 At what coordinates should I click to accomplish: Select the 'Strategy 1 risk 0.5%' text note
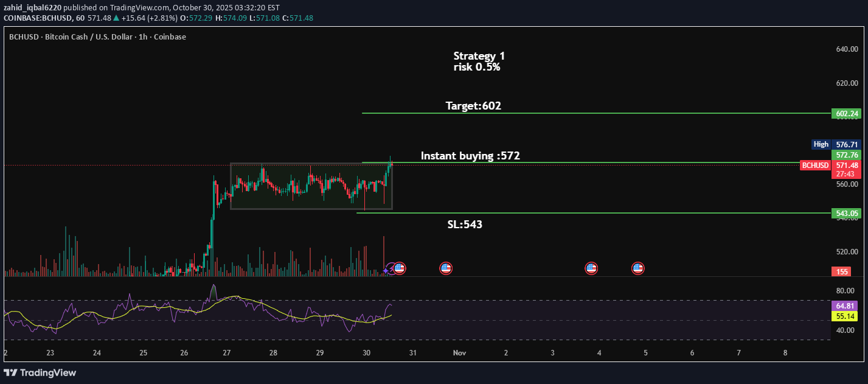pyautogui.click(x=479, y=61)
